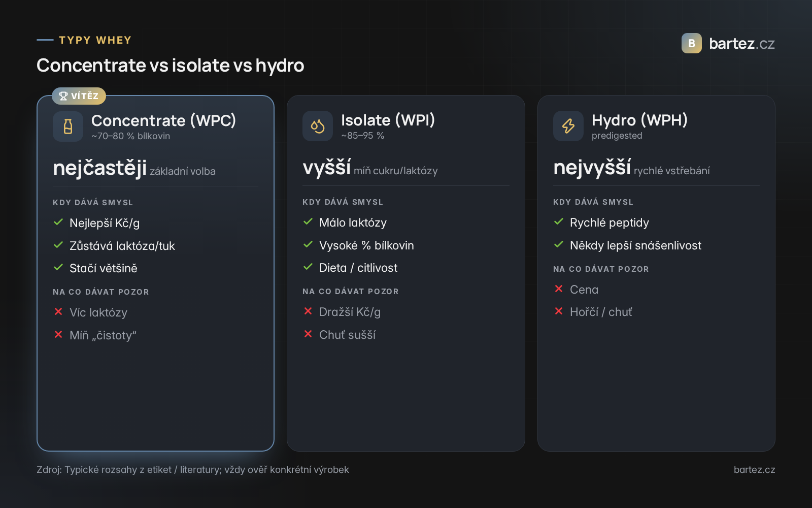This screenshot has height=508, width=812.
Task: Click the bartez B logo icon
Action: [x=691, y=43]
